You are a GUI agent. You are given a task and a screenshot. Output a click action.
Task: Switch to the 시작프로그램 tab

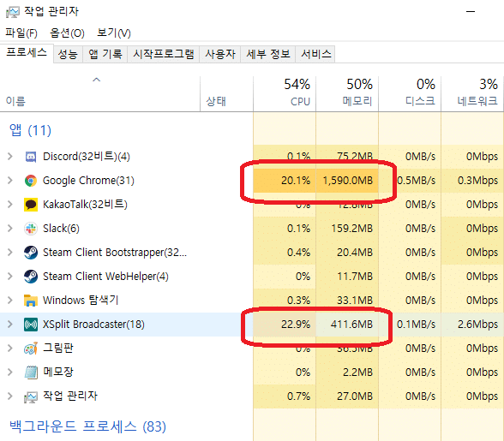click(x=163, y=54)
